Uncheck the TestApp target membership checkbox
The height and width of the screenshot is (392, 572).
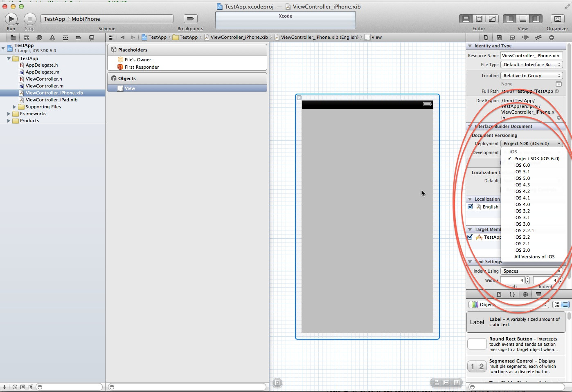pos(471,237)
